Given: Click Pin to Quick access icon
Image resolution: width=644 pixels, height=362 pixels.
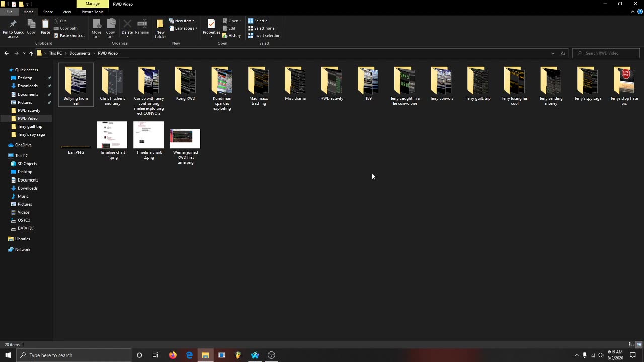Looking at the screenshot, I should pos(13,28).
